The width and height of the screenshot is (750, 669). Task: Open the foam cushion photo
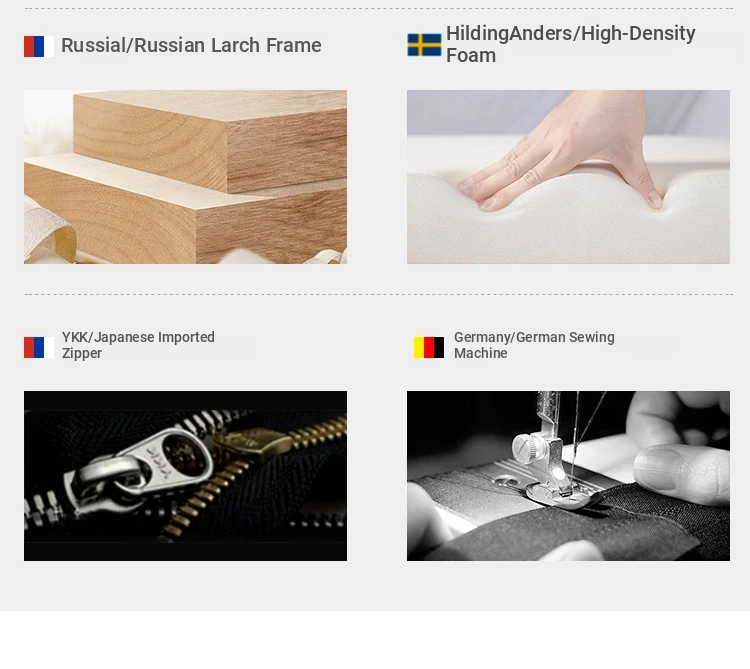tap(568, 177)
